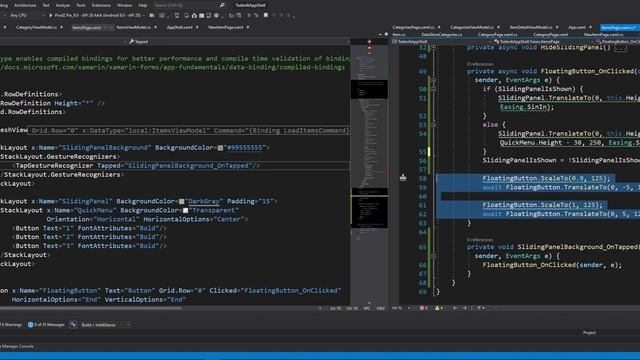
Task: Expand the collapsed HideSlidingPanel method at line 32
Action: (433, 48)
